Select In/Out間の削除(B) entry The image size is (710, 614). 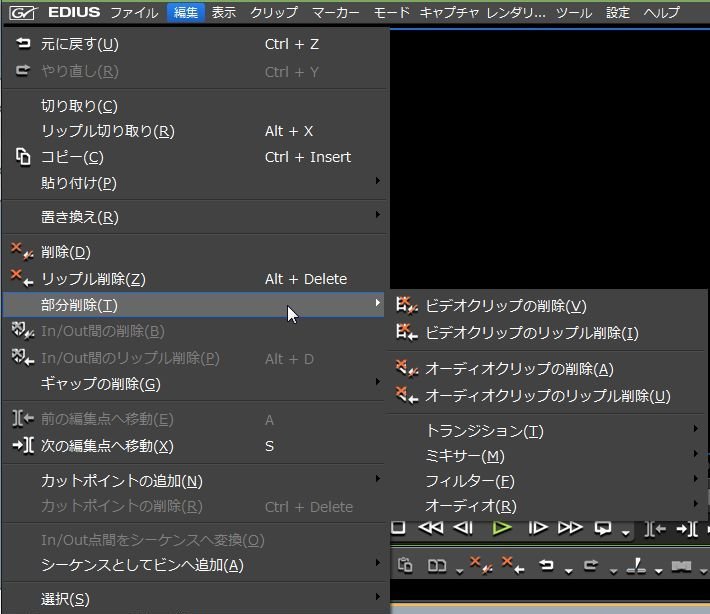click(x=195, y=331)
